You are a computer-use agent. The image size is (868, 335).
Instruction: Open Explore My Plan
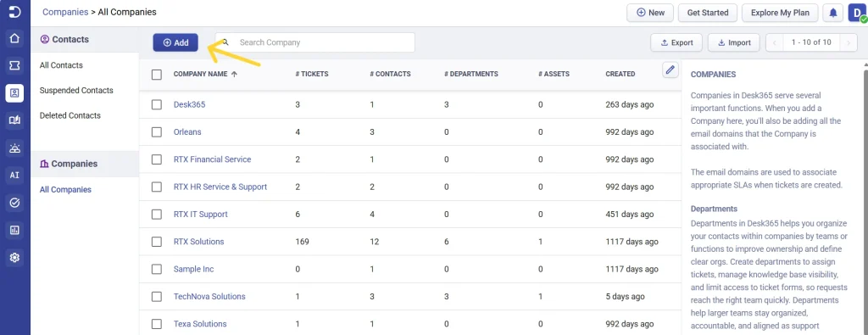tap(780, 13)
